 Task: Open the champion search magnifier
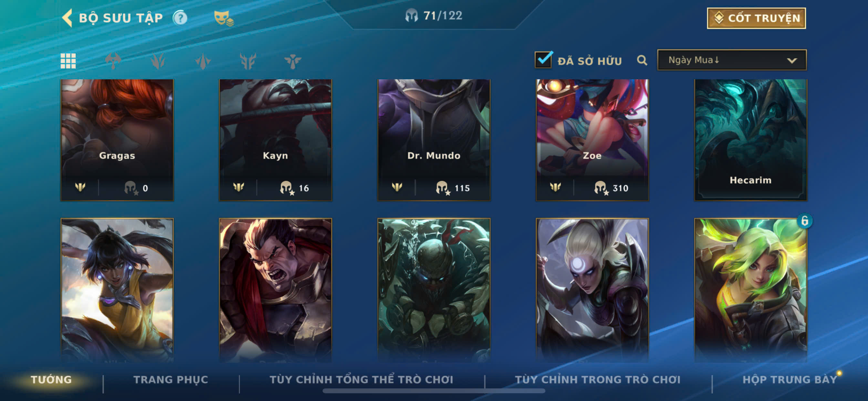(x=642, y=60)
